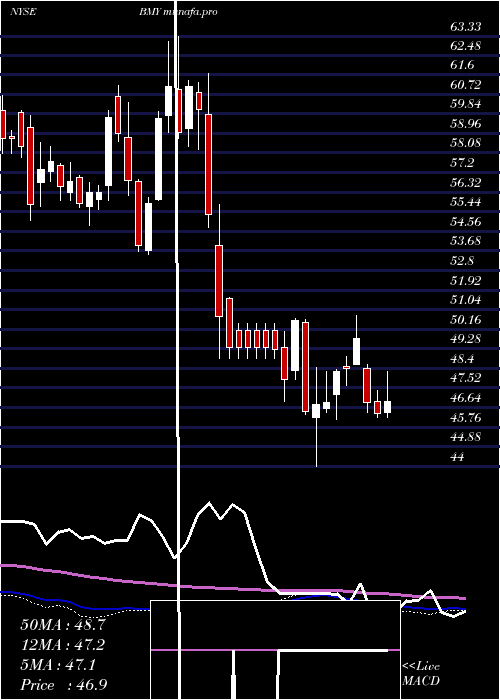Click the 47.52 price axis label
This screenshot has height=700, width=500.
(x=466, y=378)
